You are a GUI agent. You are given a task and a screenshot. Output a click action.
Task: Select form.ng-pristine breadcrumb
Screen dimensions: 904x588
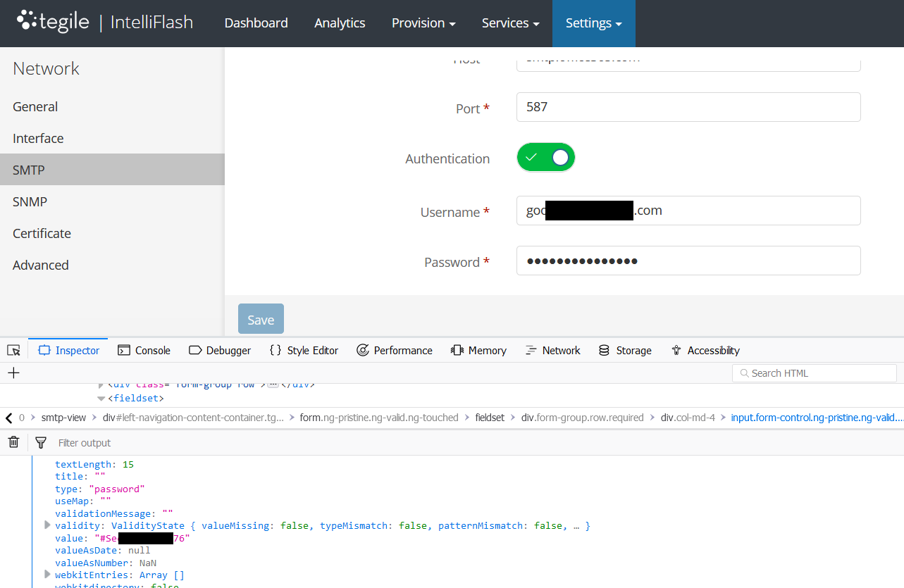tap(379, 418)
